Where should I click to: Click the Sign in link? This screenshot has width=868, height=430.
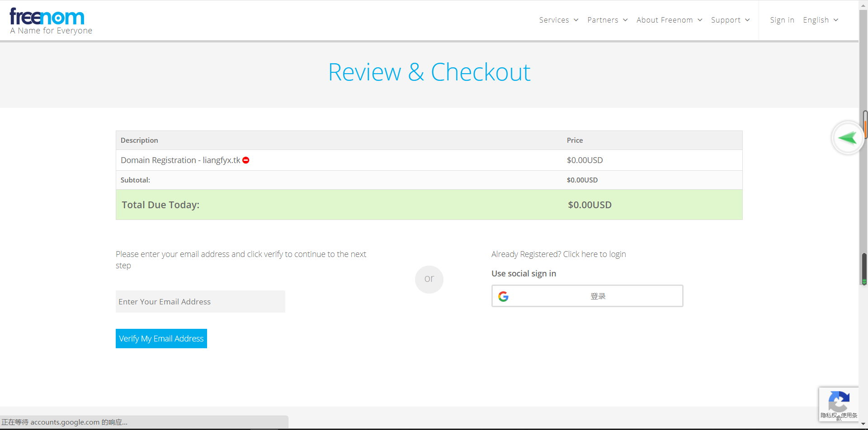(x=782, y=20)
